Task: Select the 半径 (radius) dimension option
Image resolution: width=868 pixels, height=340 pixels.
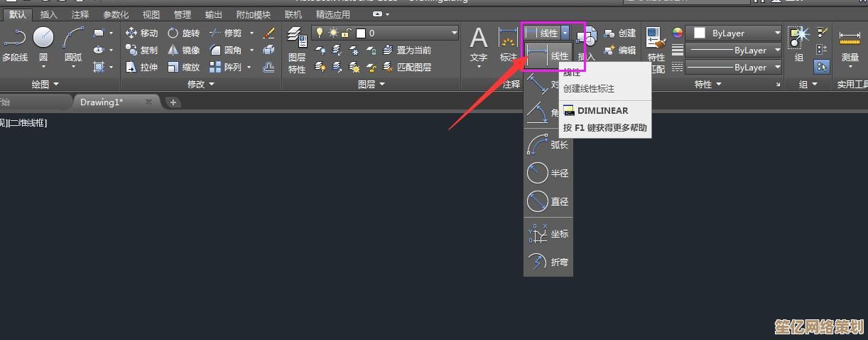Action: 548,173
